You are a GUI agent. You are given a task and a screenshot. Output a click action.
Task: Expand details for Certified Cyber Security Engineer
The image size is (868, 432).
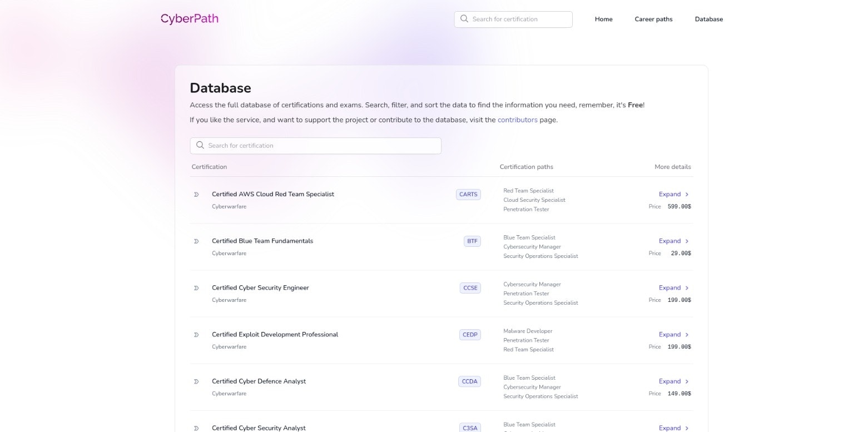pos(674,288)
